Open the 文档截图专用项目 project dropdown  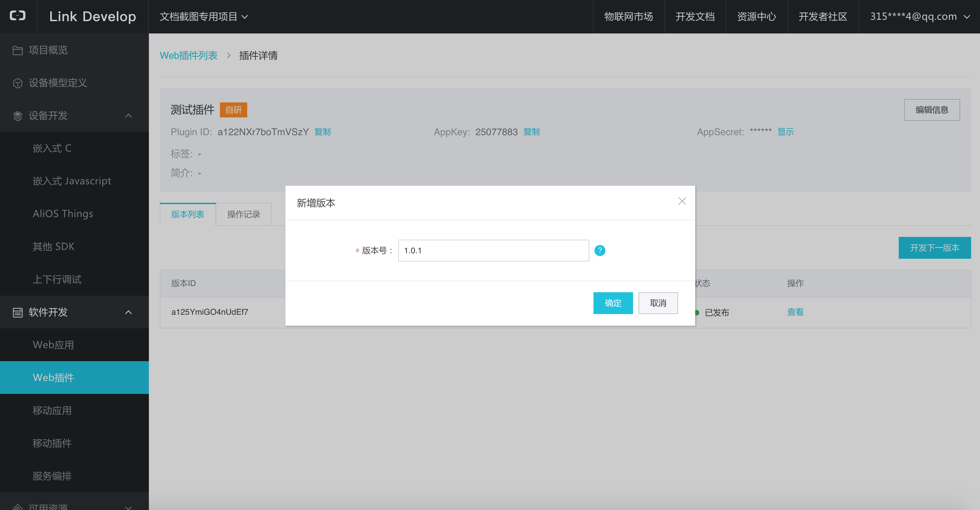(x=204, y=16)
